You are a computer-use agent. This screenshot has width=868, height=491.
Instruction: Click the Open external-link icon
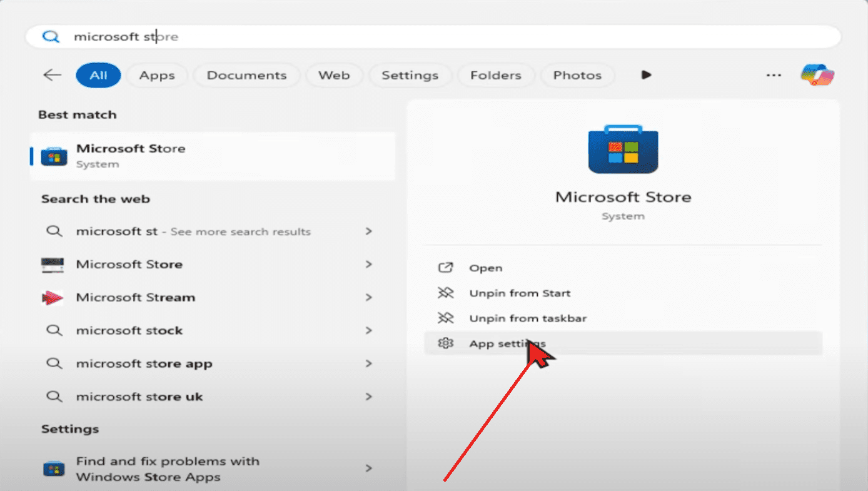445,268
